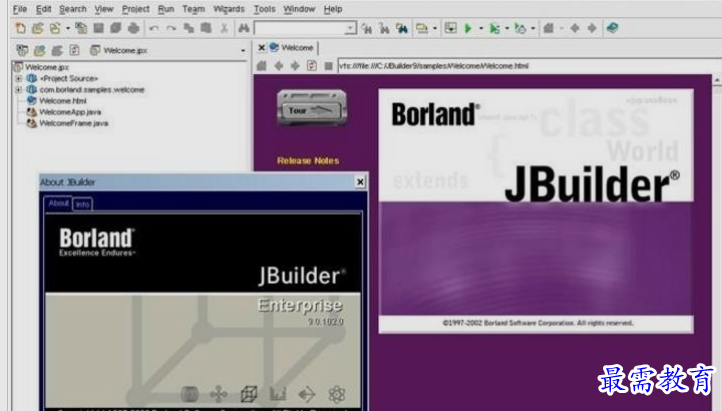Screen dimensions: 722x411
Task: Click the Debug Project toolbar icon
Action: point(495,29)
